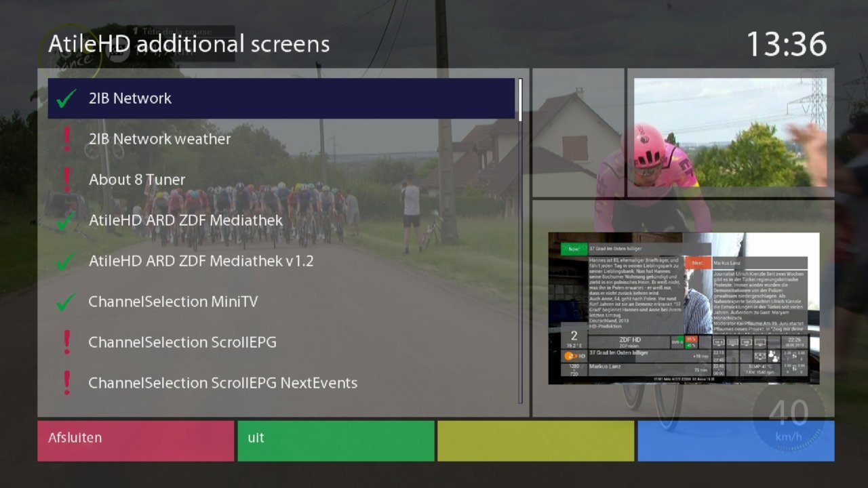
Task: Select the 2IB Network entry
Action: (130, 98)
